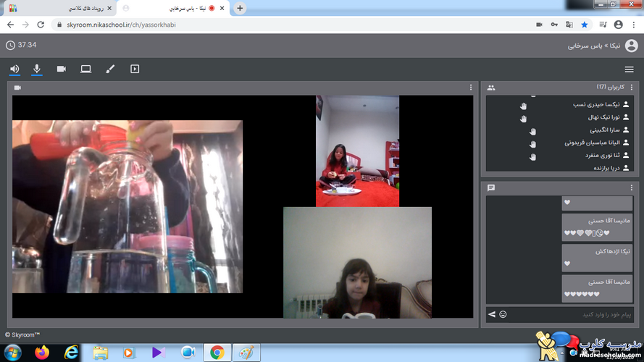Image resolution: width=644 pixels, height=362 pixels.
Task: Open the hamburger menu at right
Action: 630,70
